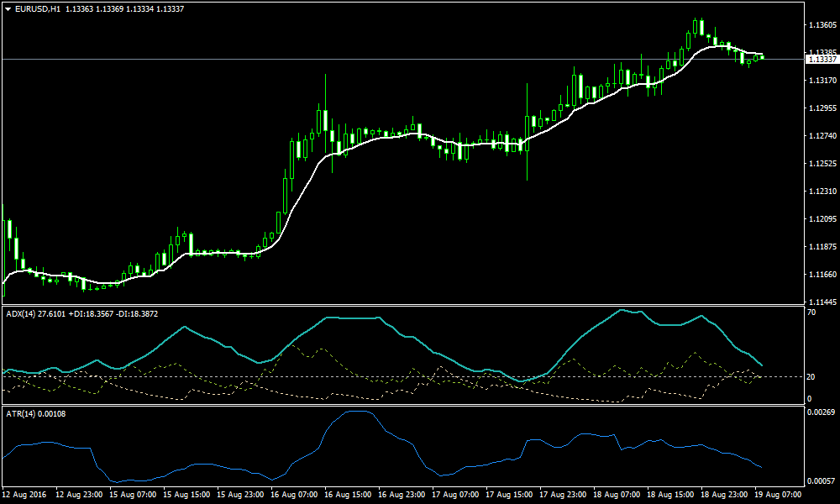Click the 70 level on ADX scale

point(812,312)
